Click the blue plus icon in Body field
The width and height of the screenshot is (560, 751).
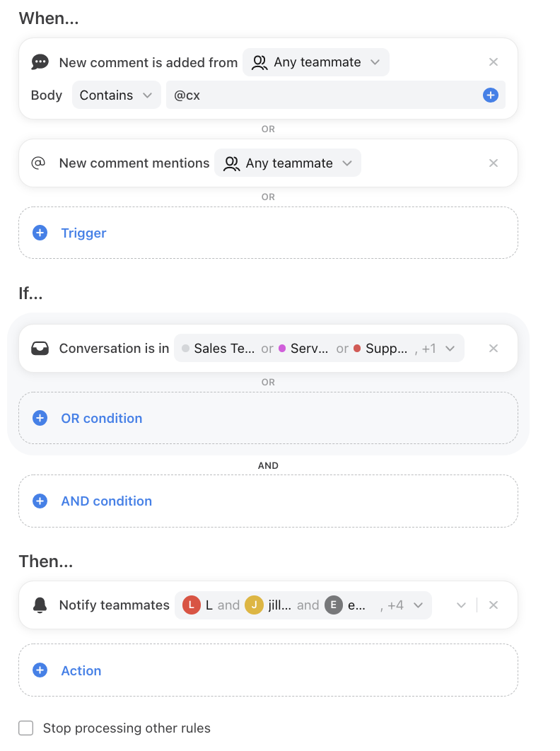point(491,95)
